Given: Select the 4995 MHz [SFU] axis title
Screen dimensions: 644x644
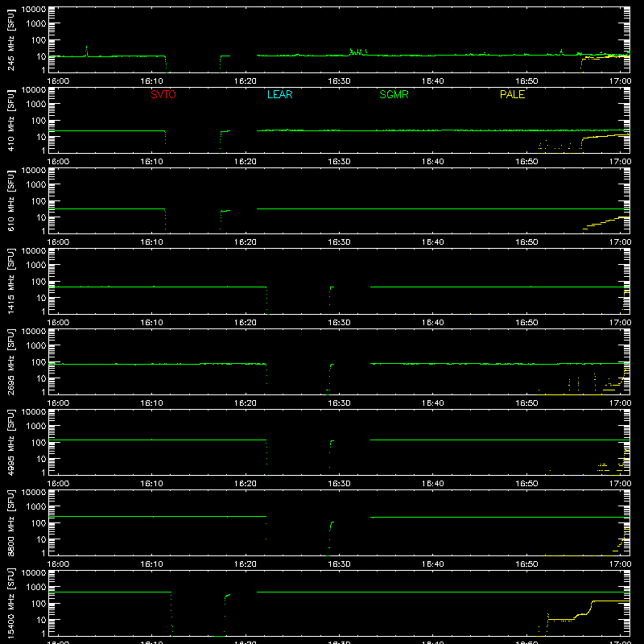Looking at the screenshot, I should [11, 443].
